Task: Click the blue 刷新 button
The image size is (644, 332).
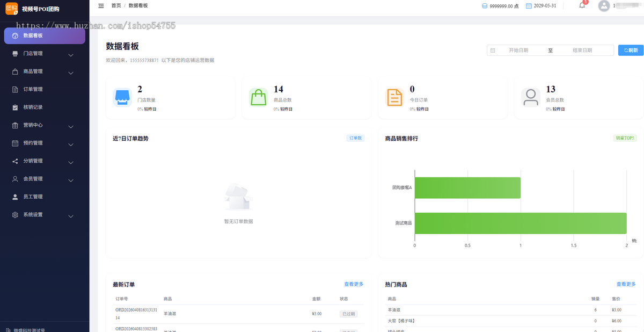Action: [631, 50]
